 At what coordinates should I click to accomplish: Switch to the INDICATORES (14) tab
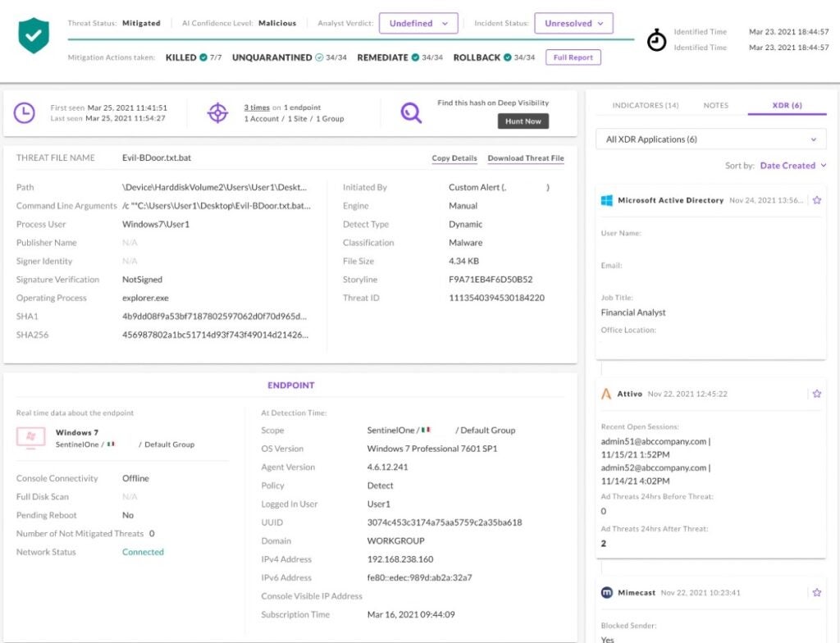click(x=646, y=106)
